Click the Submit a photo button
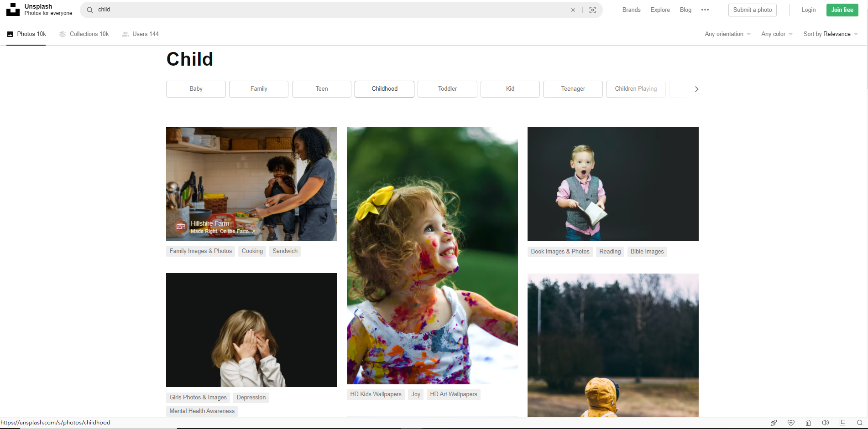The height and width of the screenshot is (429, 868). coord(753,10)
